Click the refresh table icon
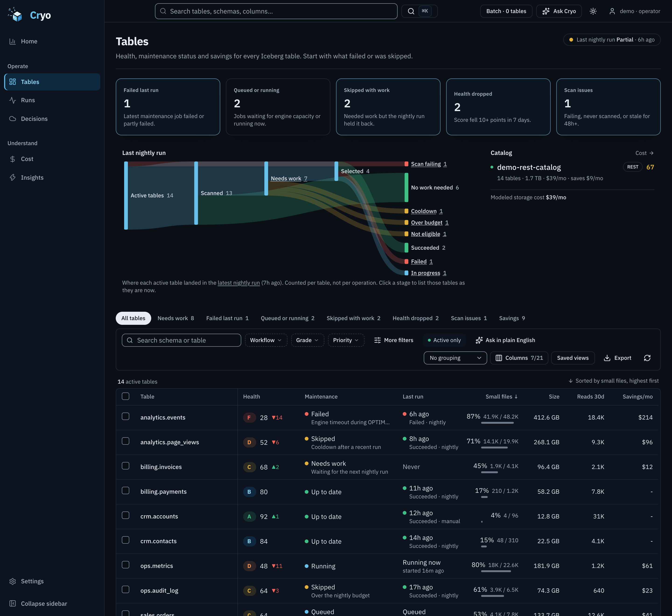 (x=647, y=358)
